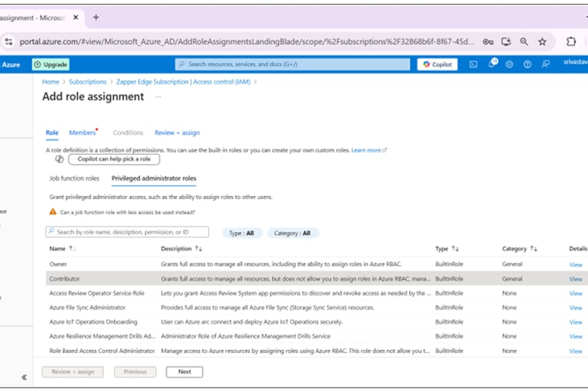588x392 pixels.
Task: Select Privileged administrator roles tab
Action: pos(154,178)
